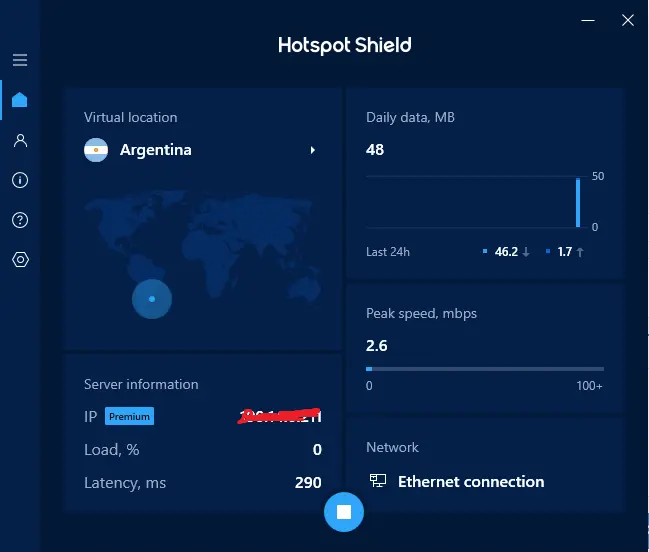Select the upload 1.7 legend item

click(565, 252)
